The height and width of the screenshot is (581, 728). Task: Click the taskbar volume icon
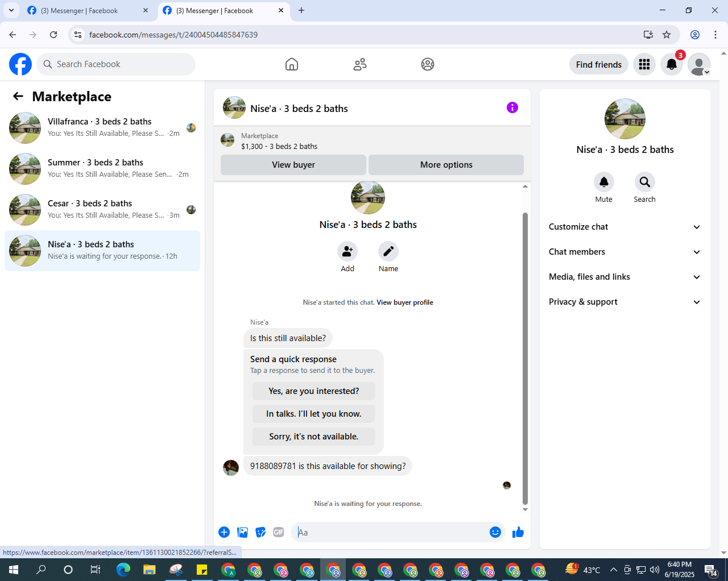point(655,570)
